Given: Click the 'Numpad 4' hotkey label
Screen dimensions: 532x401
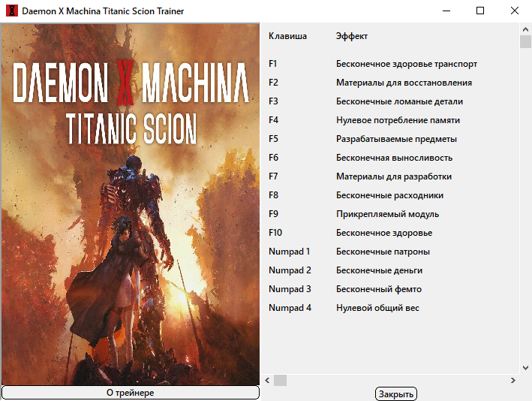Looking at the screenshot, I should click(290, 308).
